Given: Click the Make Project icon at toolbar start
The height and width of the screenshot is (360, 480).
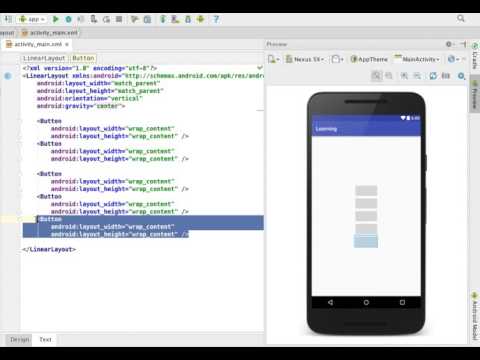Looking at the screenshot, I should coord(8,19).
